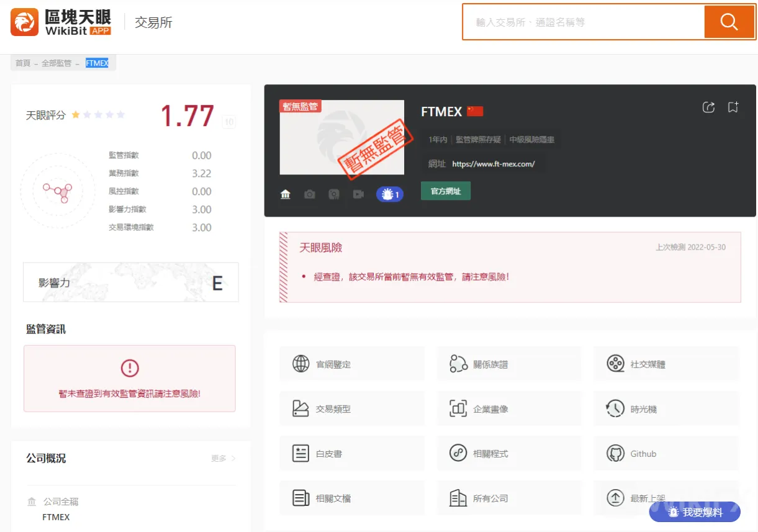This screenshot has height=532, width=758.
Task: Click the 監管牌照存疑 tag
Action: point(478,140)
